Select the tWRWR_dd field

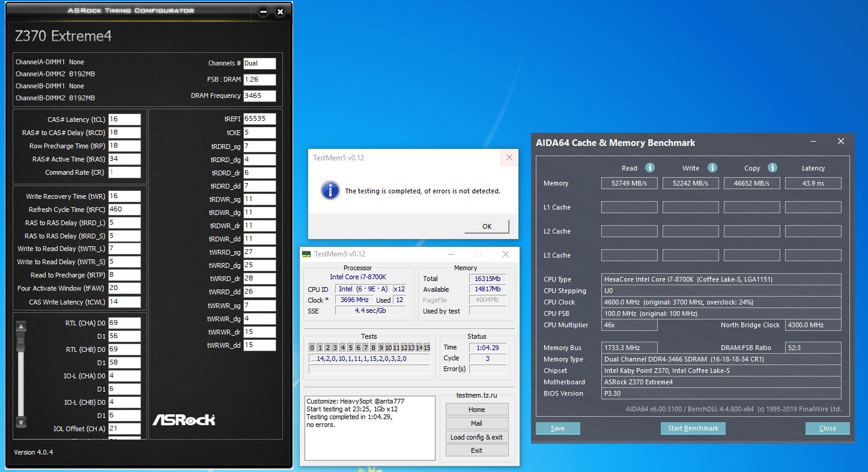coord(259,345)
